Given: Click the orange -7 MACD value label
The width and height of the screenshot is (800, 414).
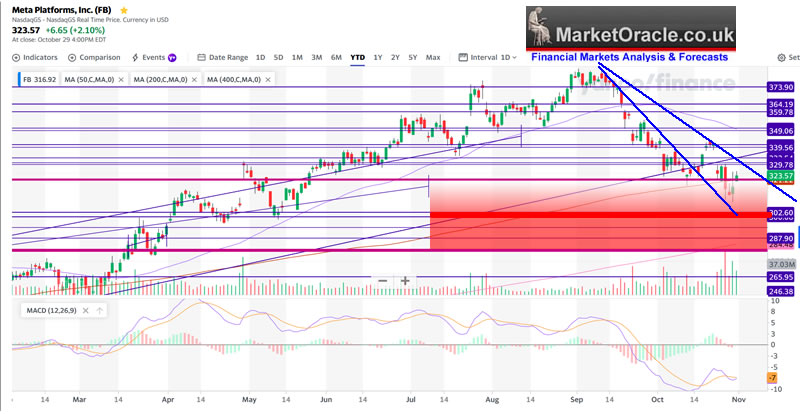Looking at the screenshot, I should (772, 378).
